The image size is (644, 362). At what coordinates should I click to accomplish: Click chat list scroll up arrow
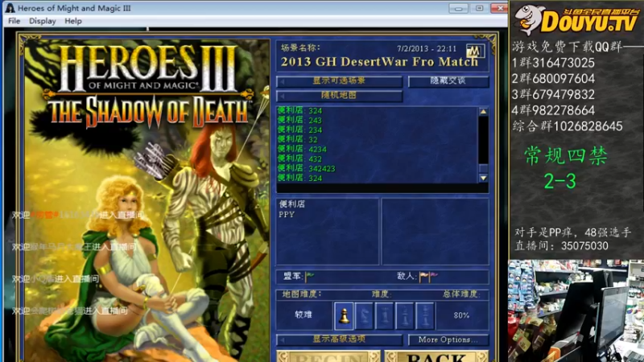tap(484, 112)
